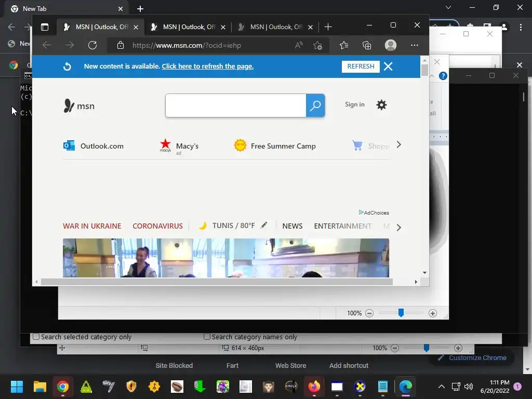The height and width of the screenshot is (399, 532).
Task: Click the Edge address bar URL
Action: pyautogui.click(x=187, y=46)
